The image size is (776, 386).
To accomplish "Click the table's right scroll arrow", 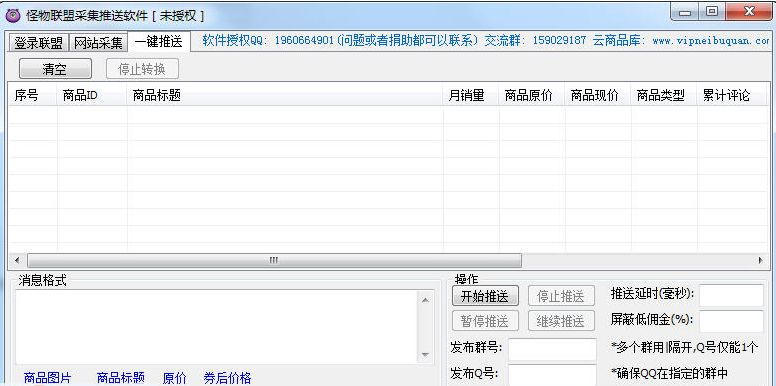I will (760, 260).
